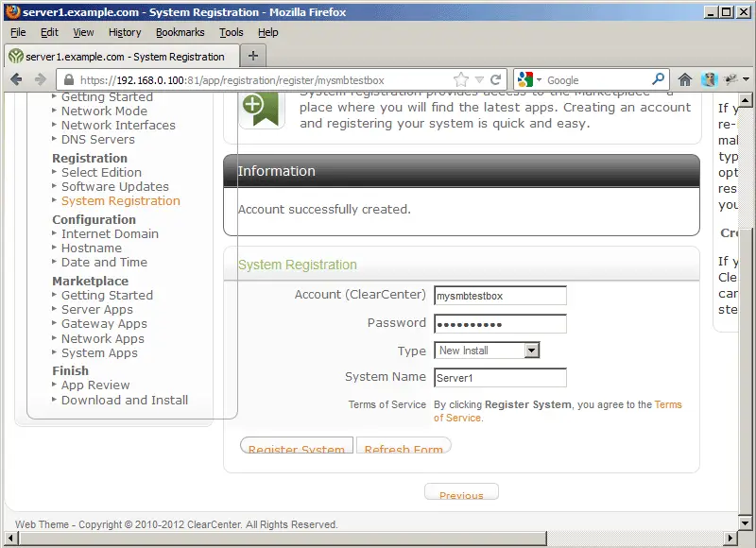
Task: Click the Account (ClearCenter) text field
Action: [x=500, y=296]
